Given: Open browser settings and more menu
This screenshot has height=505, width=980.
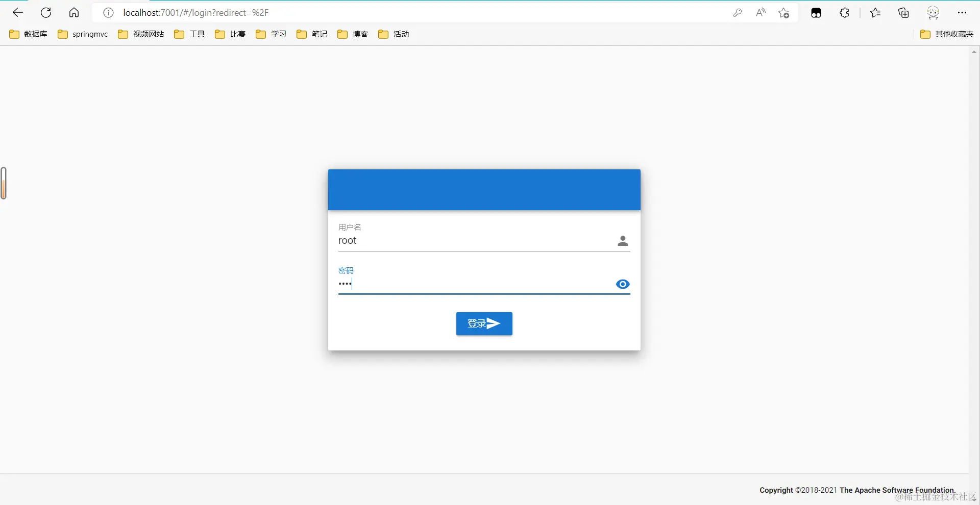Looking at the screenshot, I should click(x=962, y=13).
